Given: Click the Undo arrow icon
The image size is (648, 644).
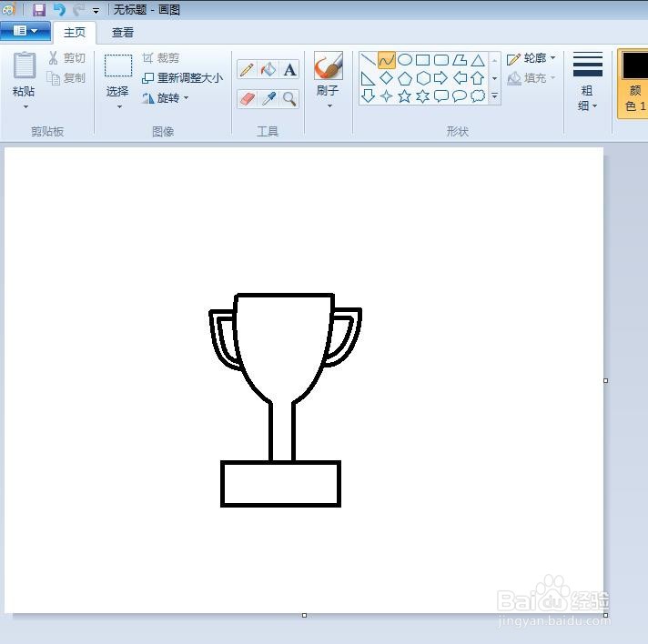Looking at the screenshot, I should click(59, 9).
